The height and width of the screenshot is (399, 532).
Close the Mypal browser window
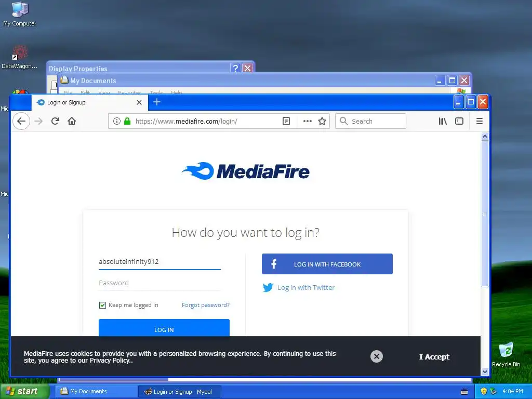(483, 102)
